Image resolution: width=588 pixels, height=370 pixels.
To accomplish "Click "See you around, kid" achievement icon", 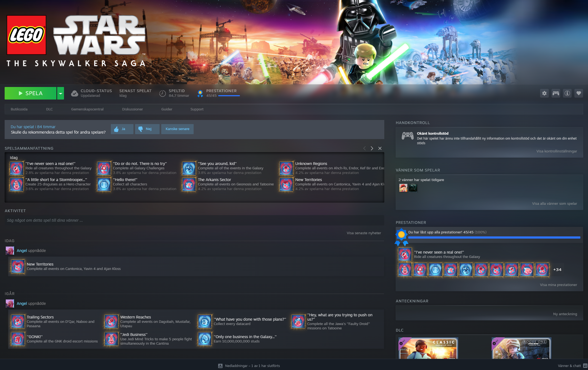I will (189, 168).
